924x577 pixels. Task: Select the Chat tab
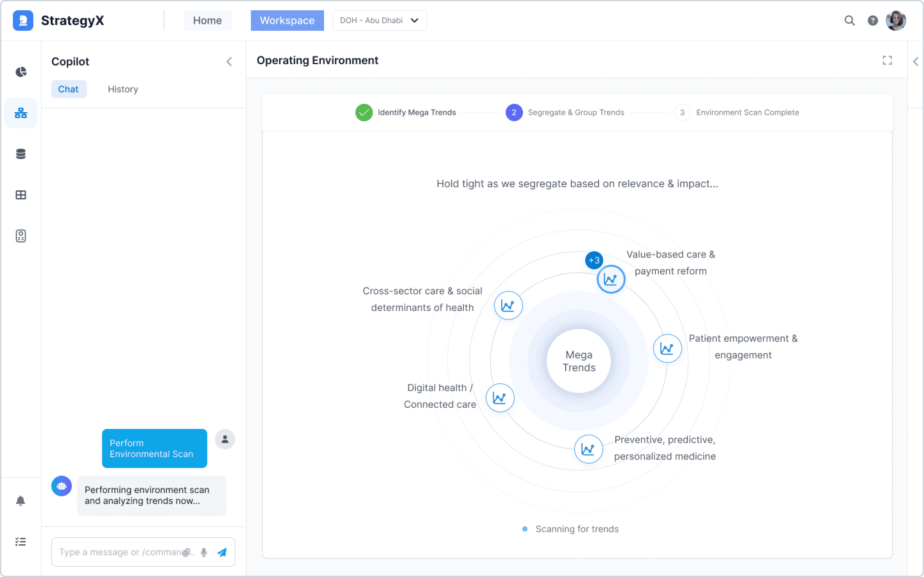coord(68,89)
